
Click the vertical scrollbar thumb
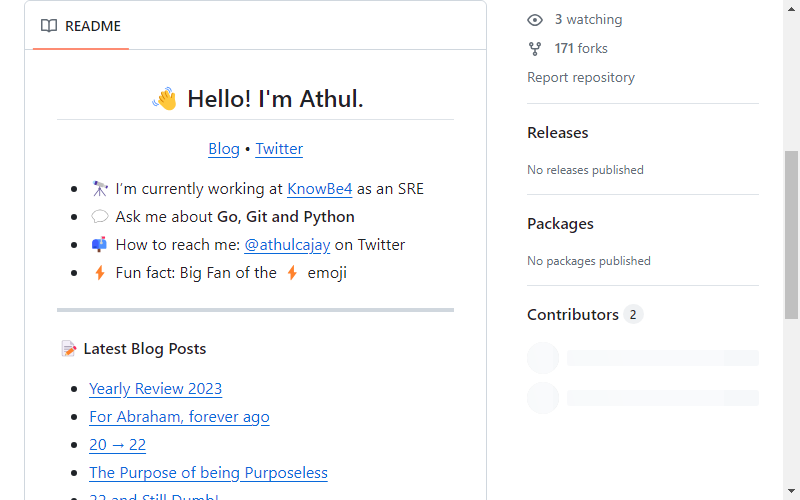pyautogui.click(x=791, y=235)
